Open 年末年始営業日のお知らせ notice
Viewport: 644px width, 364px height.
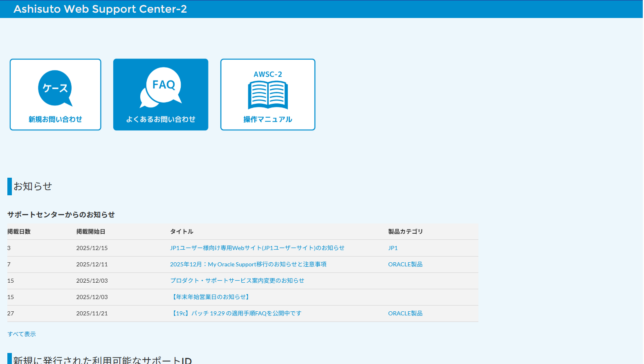coord(211,297)
